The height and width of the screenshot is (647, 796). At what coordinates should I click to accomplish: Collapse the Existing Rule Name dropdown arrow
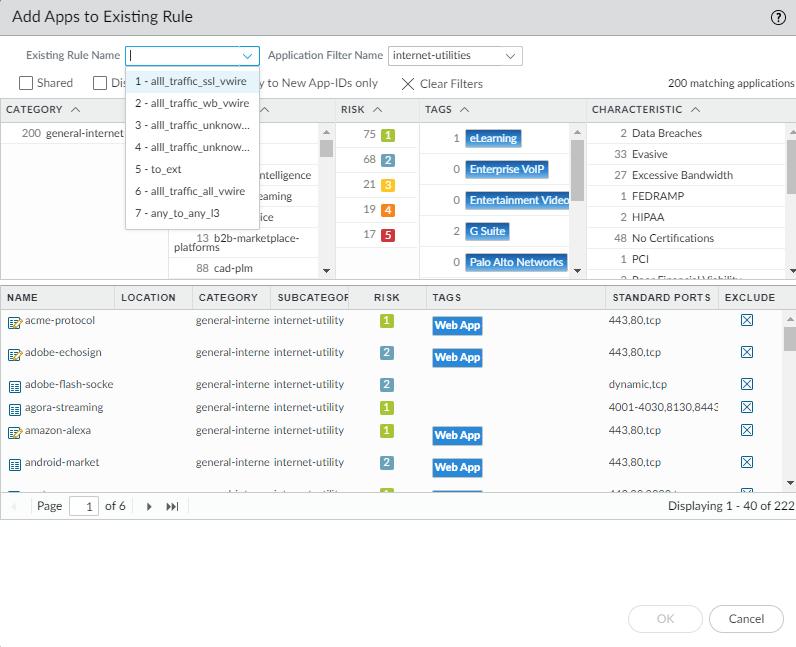(x=247, y=56)
